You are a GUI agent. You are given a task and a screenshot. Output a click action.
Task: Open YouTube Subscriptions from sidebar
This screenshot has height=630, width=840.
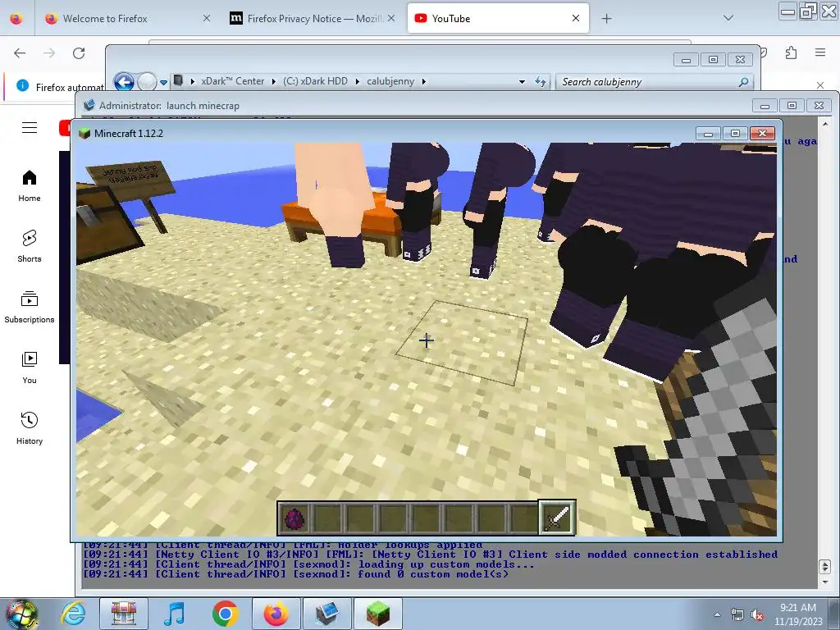pos(30,307)
